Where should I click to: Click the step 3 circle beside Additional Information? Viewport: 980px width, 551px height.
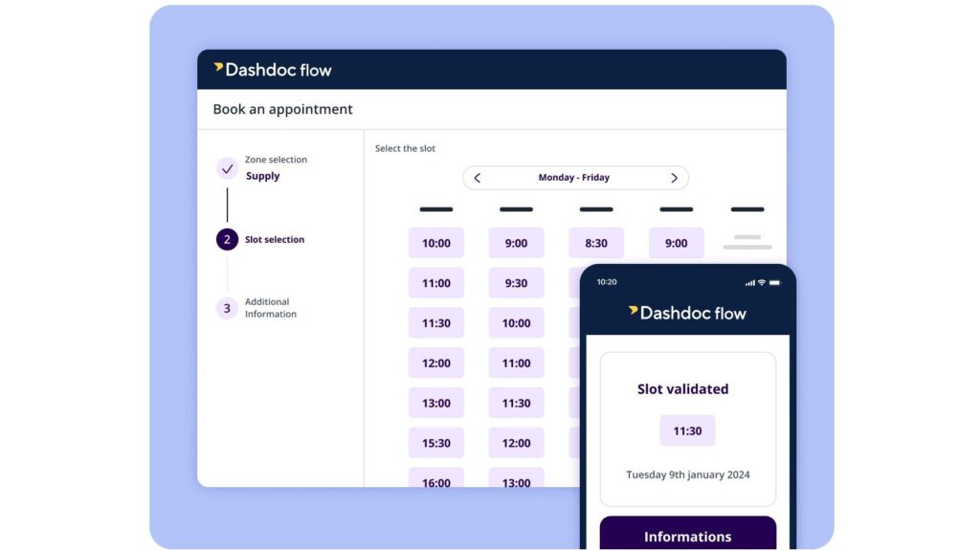click(x=227, y=308)
